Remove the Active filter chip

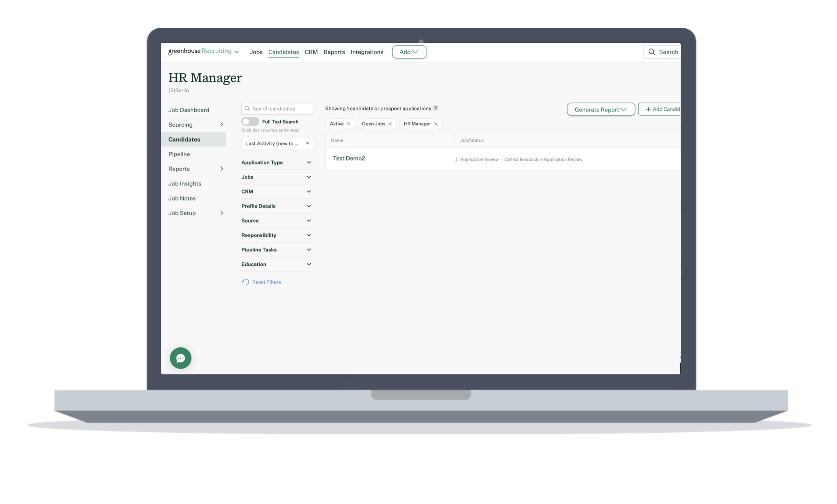click(348, 124)
